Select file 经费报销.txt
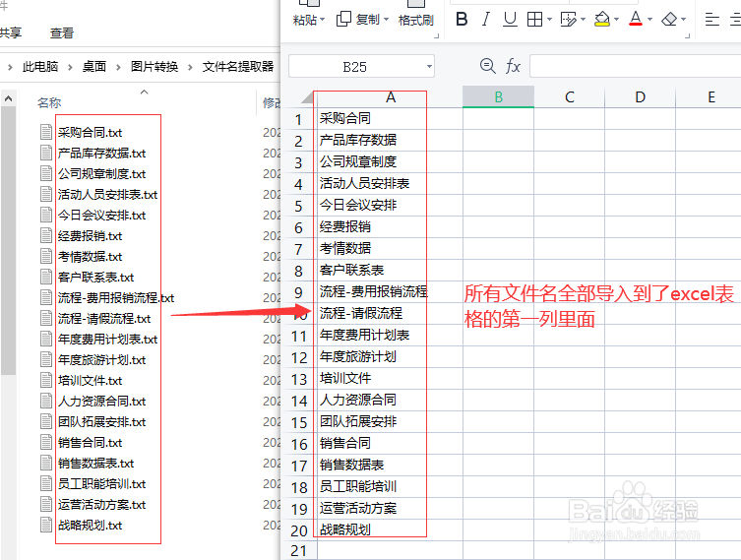The image size is (741, 560). tap(90, 236)
